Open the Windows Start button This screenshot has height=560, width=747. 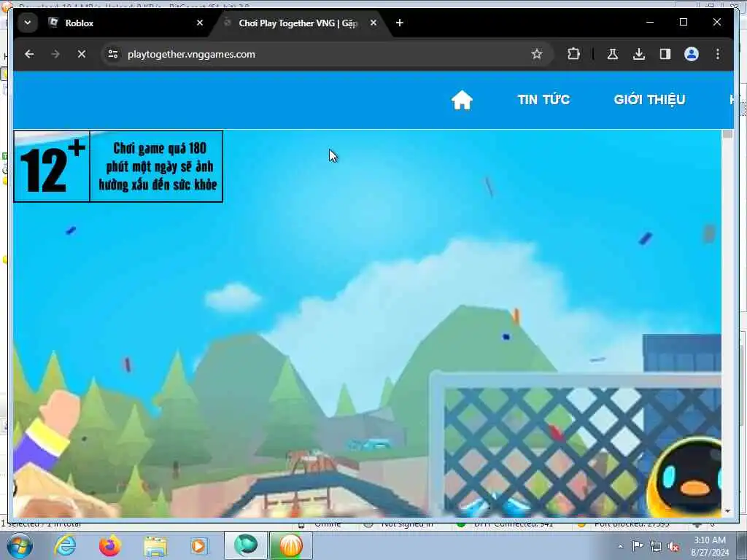click(20, 546)
